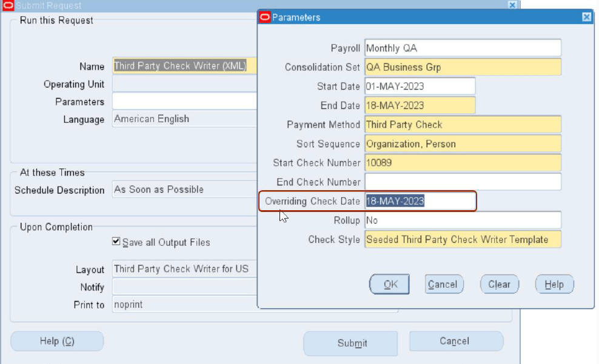Click the Operating Unit field
The image size is (599, 364).
pos(184,84)
